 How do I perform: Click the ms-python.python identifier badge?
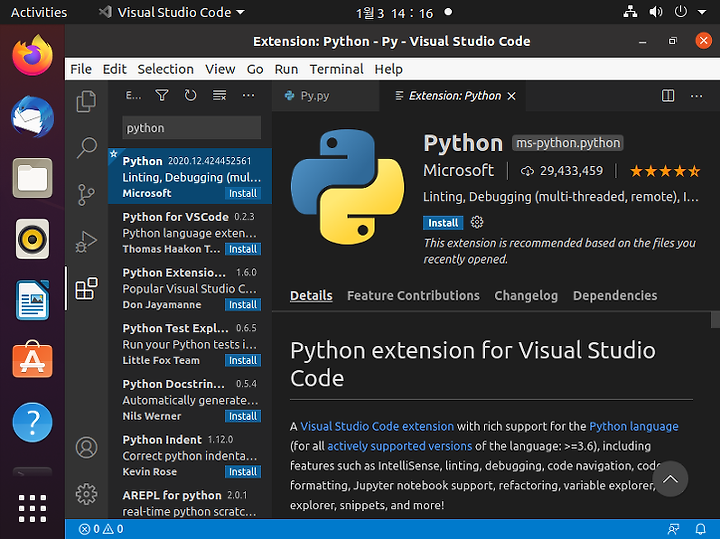point(568,143)
